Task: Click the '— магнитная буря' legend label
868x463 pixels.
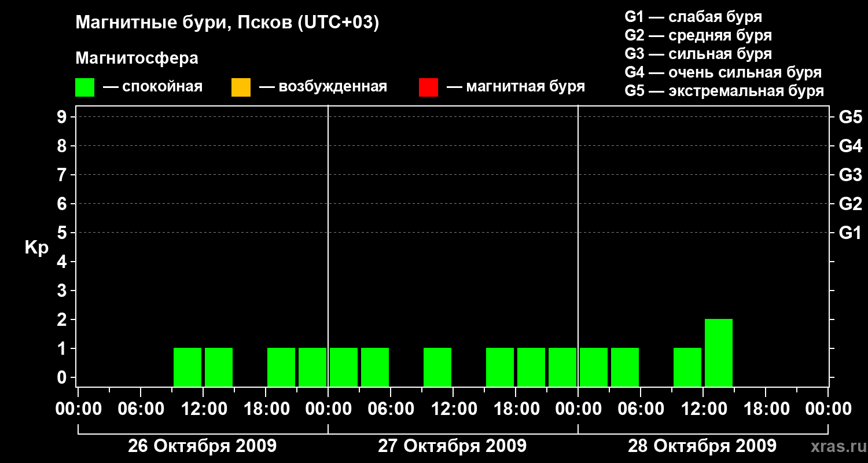Action: (516, 87)
